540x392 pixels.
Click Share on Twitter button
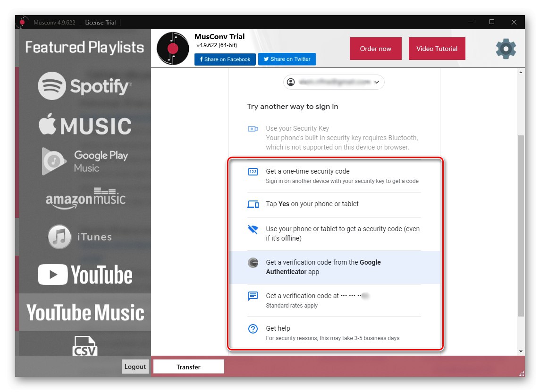tap(287, 59)
